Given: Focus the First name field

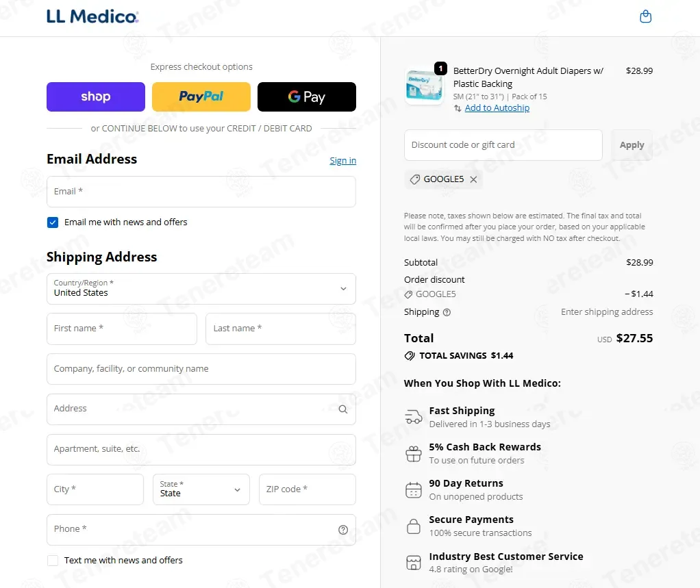Looking at the screenshot, I should [x=122, y=329].
